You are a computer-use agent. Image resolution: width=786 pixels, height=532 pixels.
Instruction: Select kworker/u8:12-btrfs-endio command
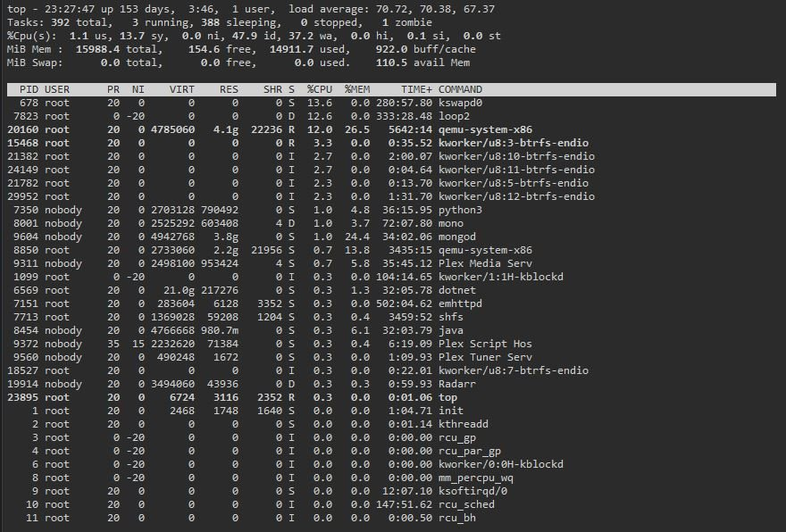point(516,196)
